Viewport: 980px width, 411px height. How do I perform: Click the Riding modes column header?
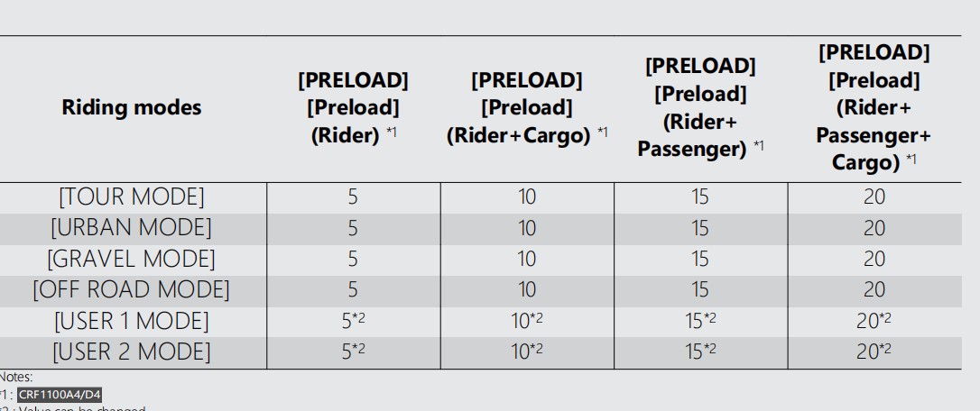point(132,108)
